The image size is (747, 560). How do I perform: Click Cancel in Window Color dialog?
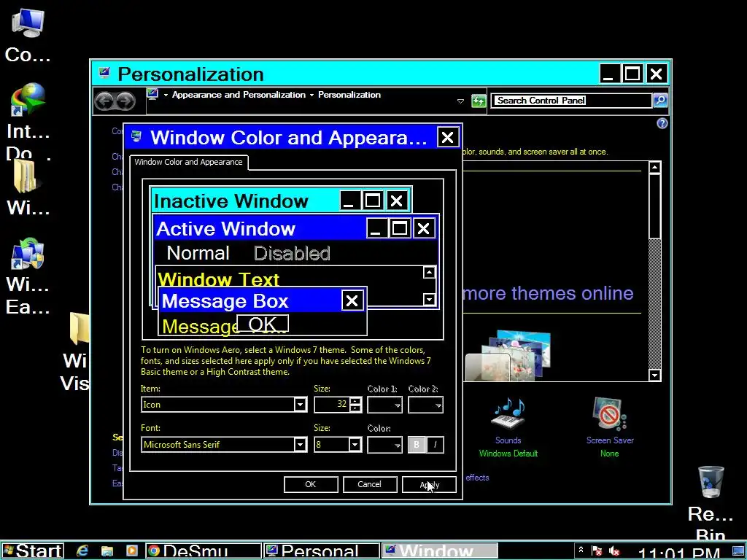[x=370, y=484]
